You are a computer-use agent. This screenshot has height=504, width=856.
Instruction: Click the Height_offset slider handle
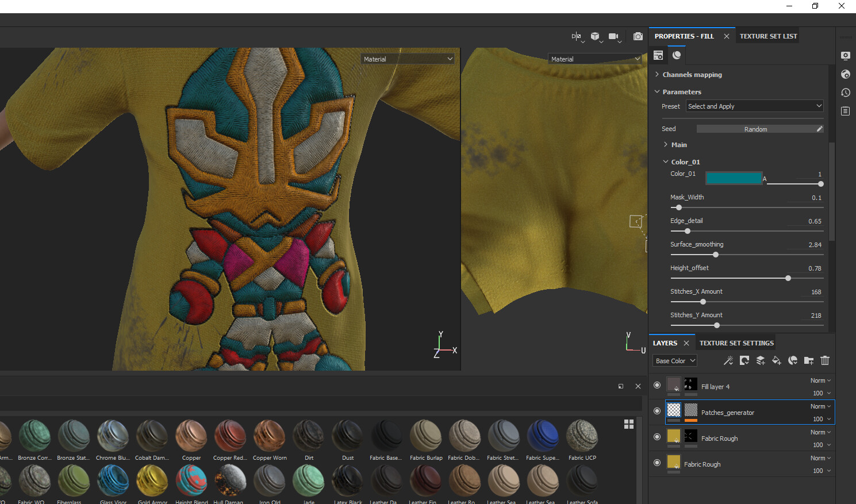788,278
